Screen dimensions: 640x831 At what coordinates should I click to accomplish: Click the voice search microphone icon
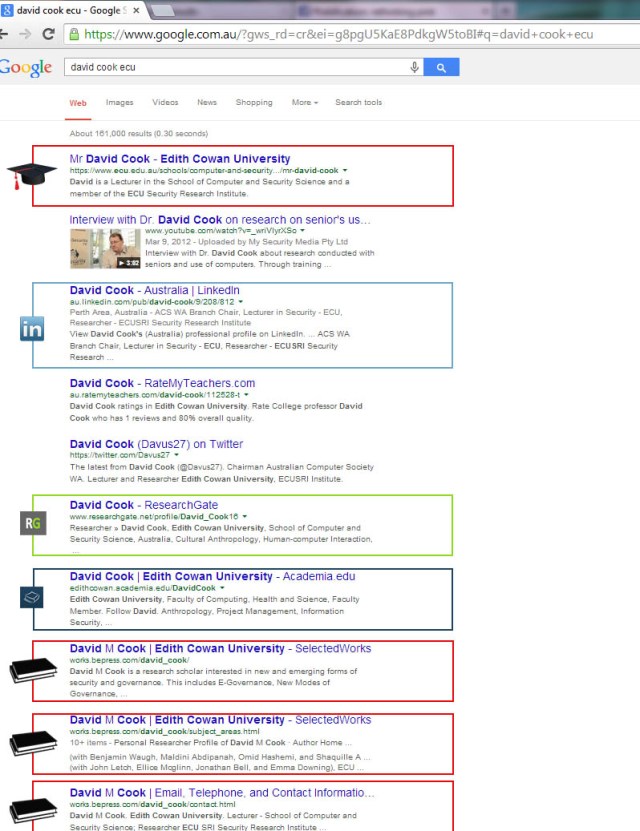tap(414, 67)
